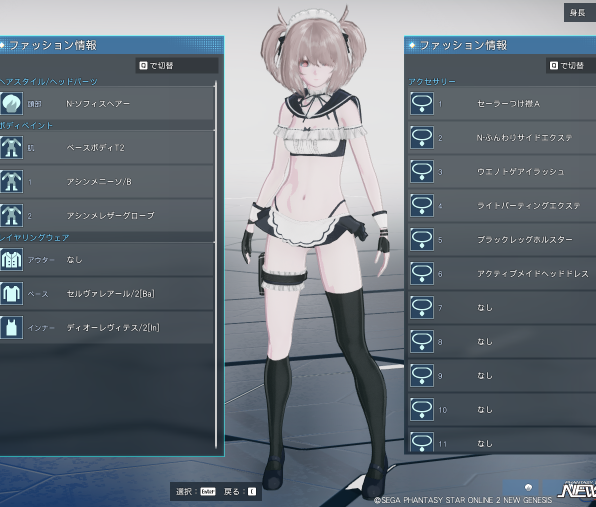
Task: Click accessory icon for slot 6 アクティブメイドヘッドドレス
Action: (x=422, y=273)
